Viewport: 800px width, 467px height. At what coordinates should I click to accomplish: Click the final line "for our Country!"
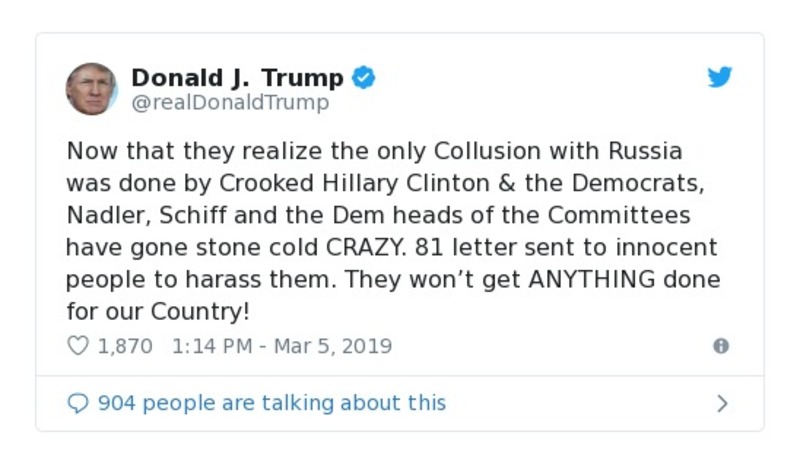157,311
